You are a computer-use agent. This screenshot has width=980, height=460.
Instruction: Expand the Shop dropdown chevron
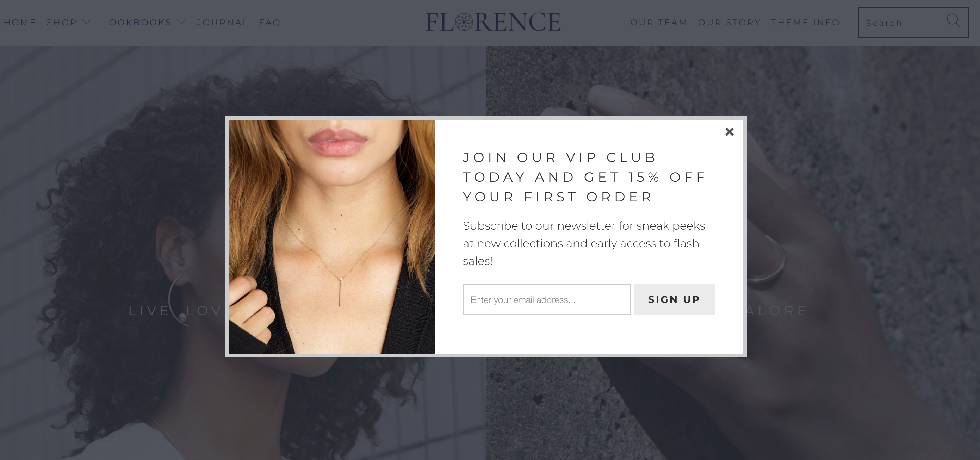87,22
